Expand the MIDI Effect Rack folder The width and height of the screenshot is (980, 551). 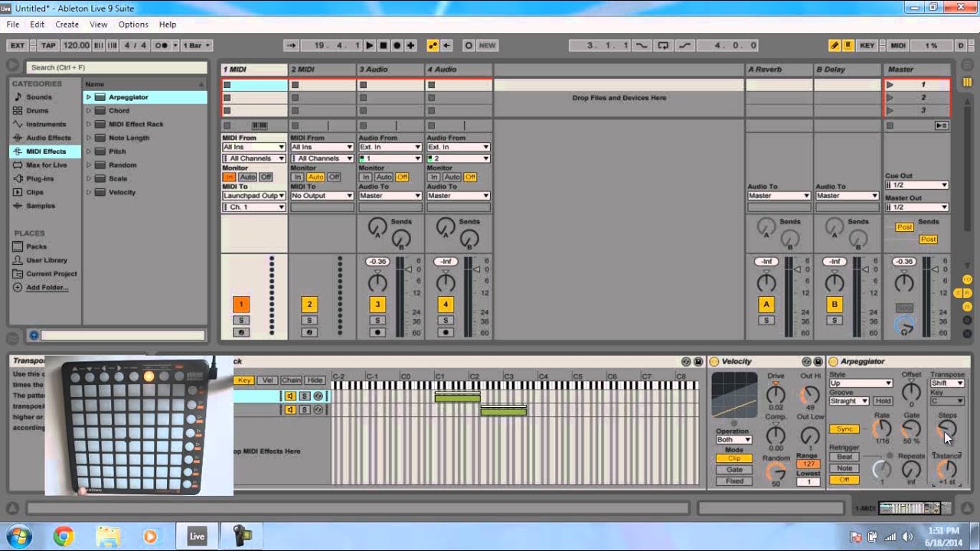tap(89, 125)
